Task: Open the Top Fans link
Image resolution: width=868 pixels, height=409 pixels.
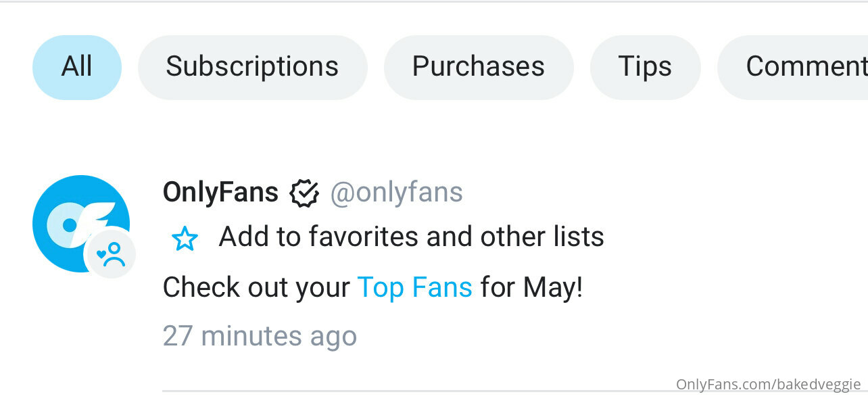Action: pos(414,287)
